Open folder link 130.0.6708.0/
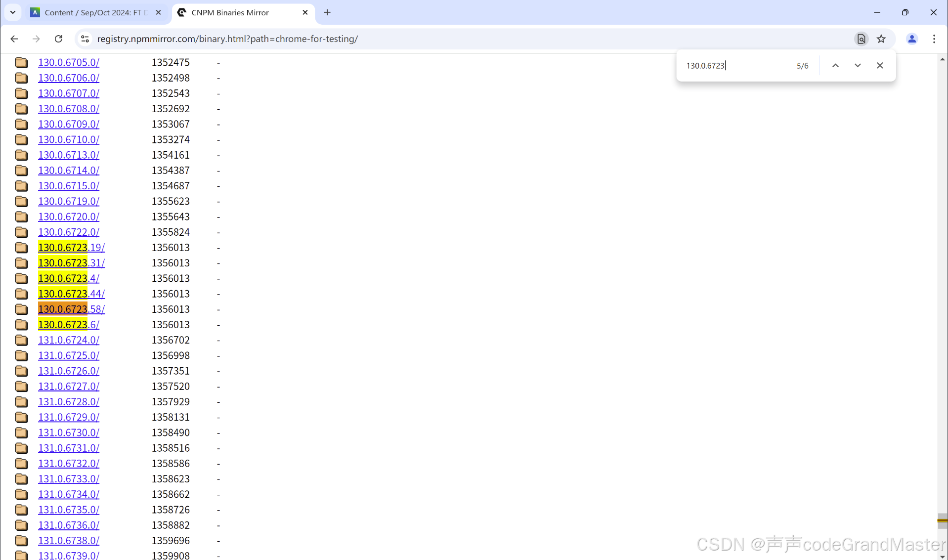 tap(69, 108)
